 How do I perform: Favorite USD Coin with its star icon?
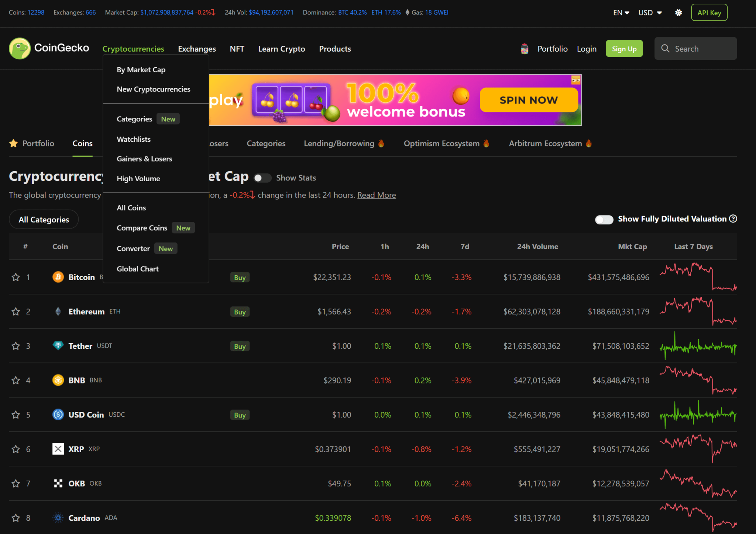click(x=16, y=415)
